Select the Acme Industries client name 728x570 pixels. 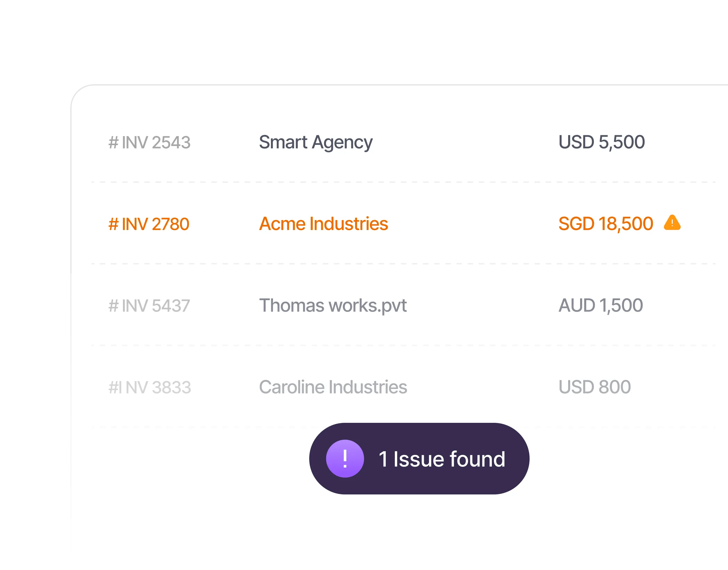point(323,224)
